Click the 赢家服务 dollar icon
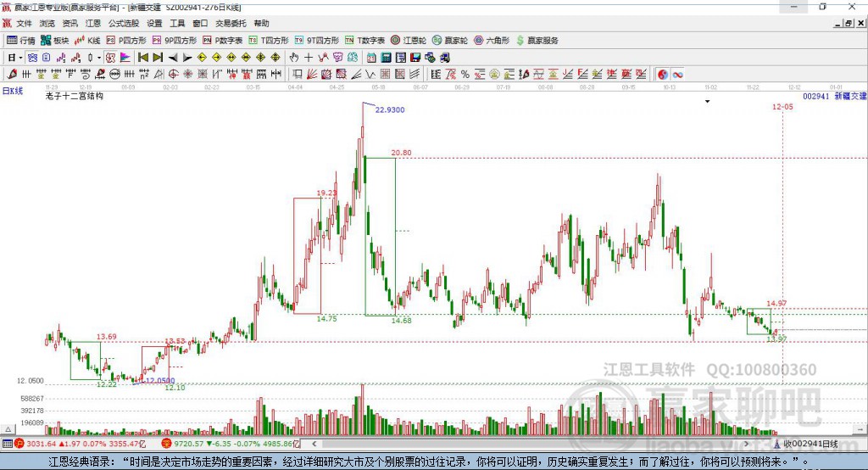 520,41
